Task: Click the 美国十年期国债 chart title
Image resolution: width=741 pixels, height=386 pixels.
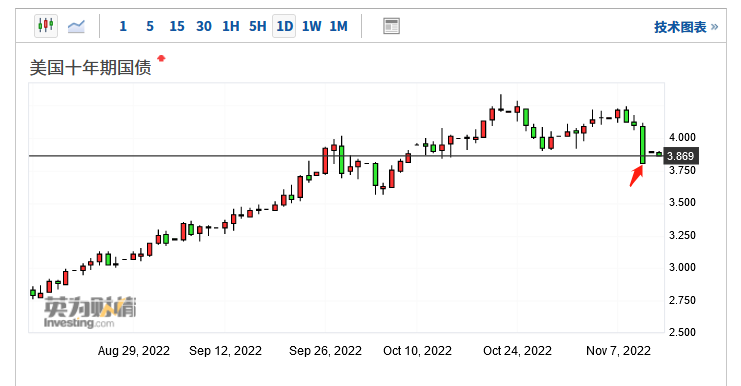Action: point(90,68)
